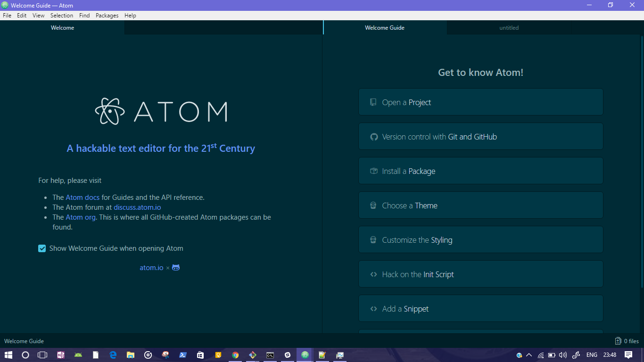Open the Help menu
This screenshot has height=362, width=644.
[130, 16]
